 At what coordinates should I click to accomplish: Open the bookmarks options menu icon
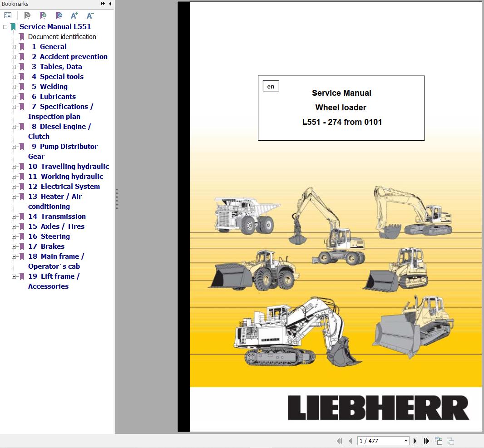click(8, 15)
